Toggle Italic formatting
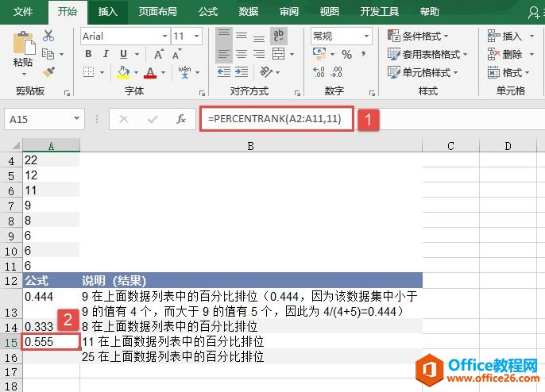 pos(106,55)
